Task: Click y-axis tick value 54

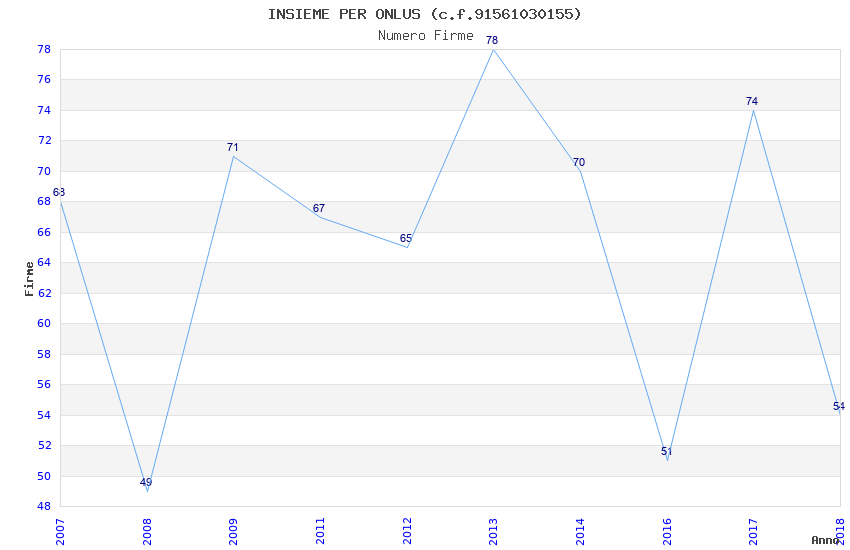Action: pyautogui.click(x=44, y=415)
